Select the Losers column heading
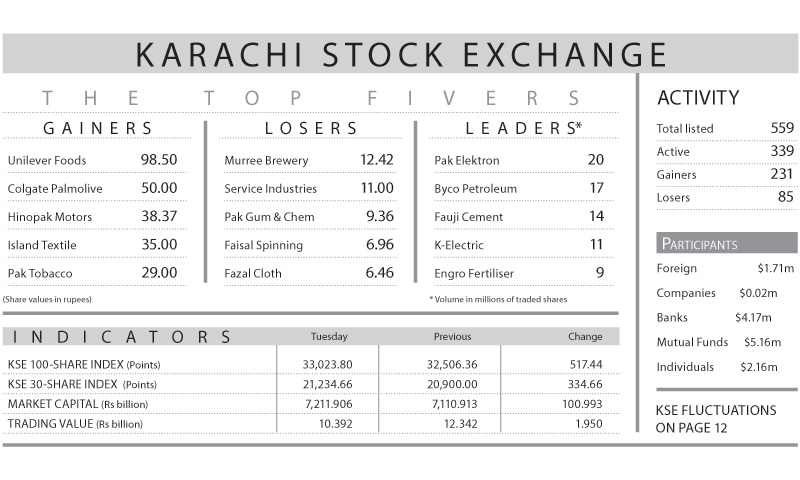800x480 pixels. [x=311, y=128]
